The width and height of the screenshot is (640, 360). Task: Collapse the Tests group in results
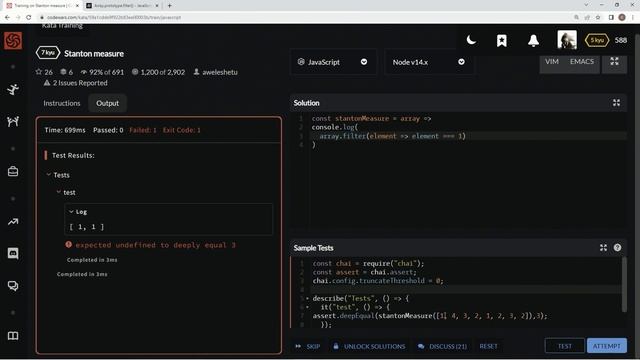pyautogui.click(x=49, y=175)
